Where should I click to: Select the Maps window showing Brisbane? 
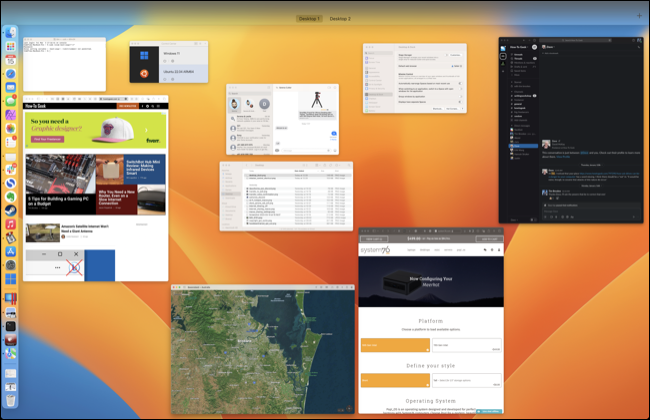click(263, 349)
